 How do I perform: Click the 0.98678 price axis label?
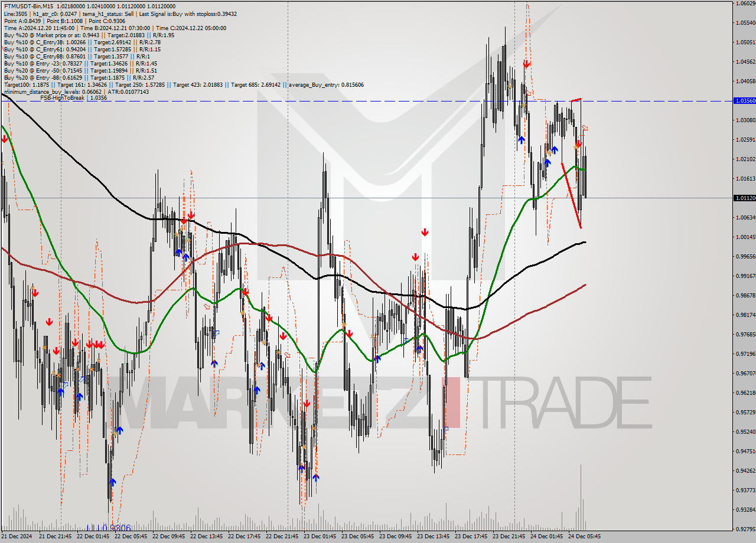click(745, 295)
